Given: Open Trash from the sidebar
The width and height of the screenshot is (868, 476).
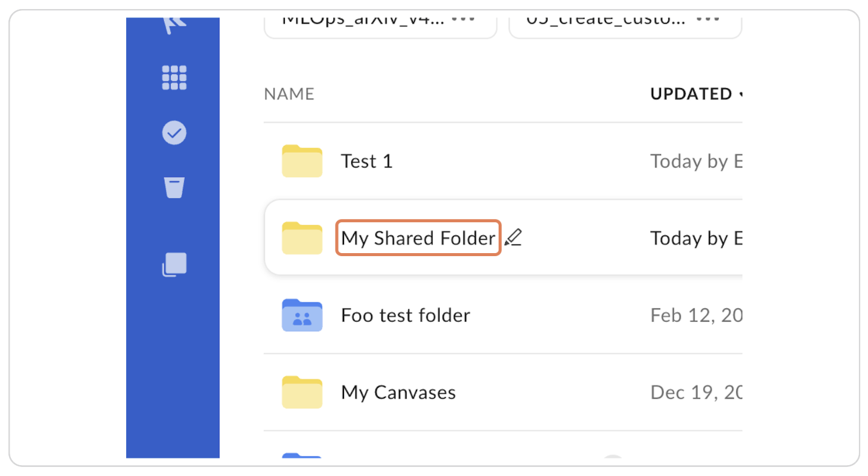Looking at the screenshot, I should [x=174, y=187].
